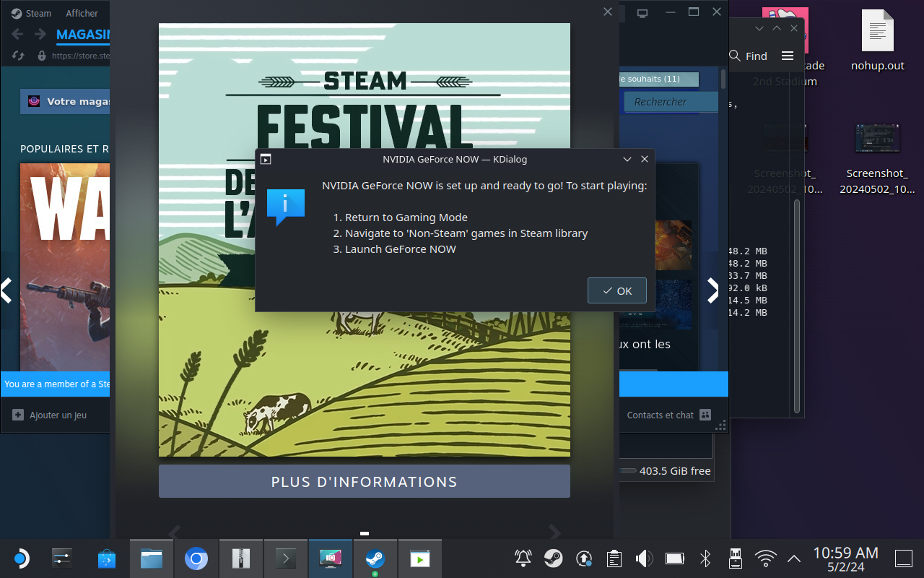Switch to Konsole terminal in taskbar
The height and width of the screenshot is (578, 924).
coord(286,558)
